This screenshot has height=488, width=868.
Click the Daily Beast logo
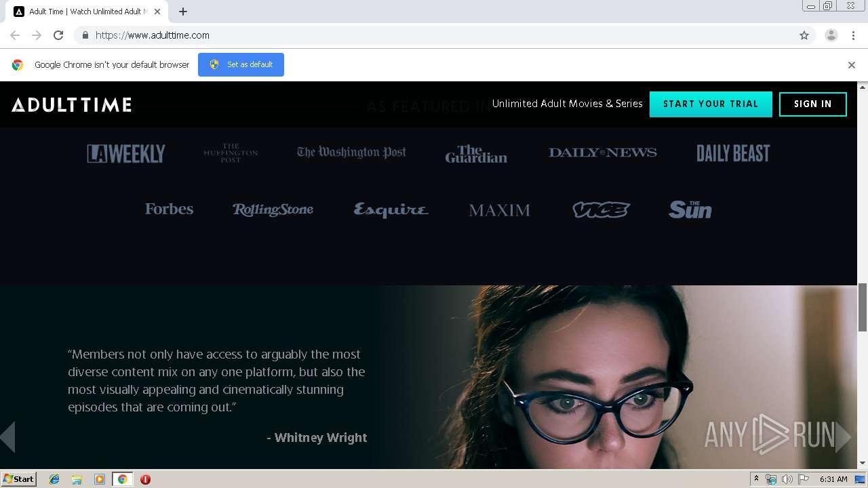point(733,153)
